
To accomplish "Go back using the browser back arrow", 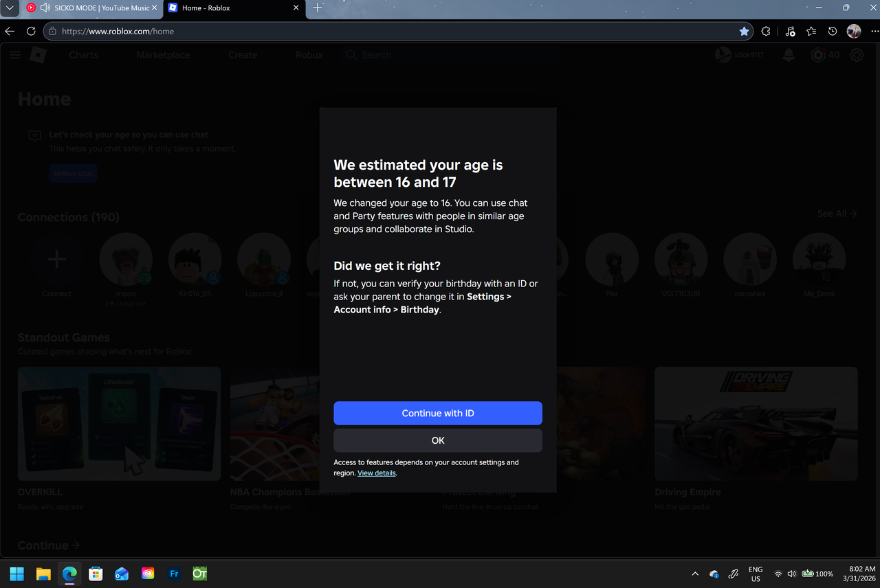I will pyautogui.click(x=10, y=31).
